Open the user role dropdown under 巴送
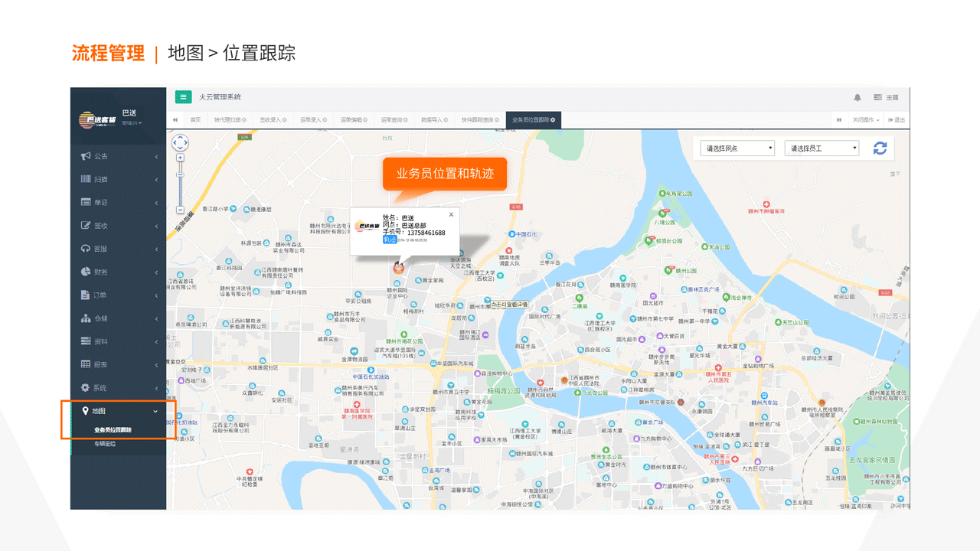This screenshot has width=980, height=551. coord(132,122)
